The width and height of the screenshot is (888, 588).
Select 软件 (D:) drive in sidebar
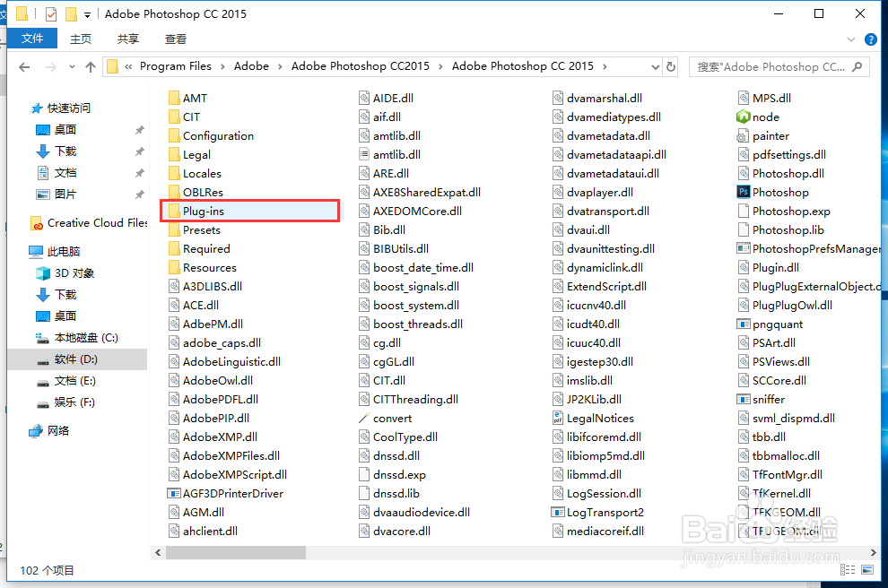(77, 359)
